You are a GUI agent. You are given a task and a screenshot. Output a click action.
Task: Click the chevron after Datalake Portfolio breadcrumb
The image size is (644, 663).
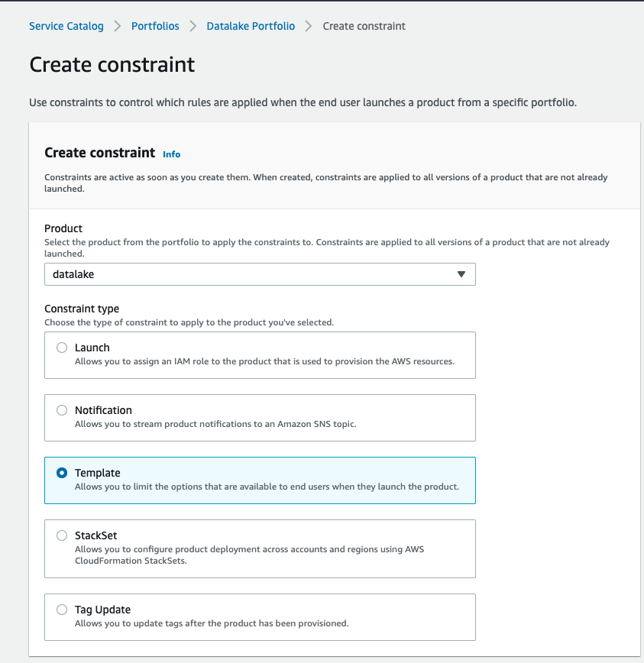[x=309, y=26]
